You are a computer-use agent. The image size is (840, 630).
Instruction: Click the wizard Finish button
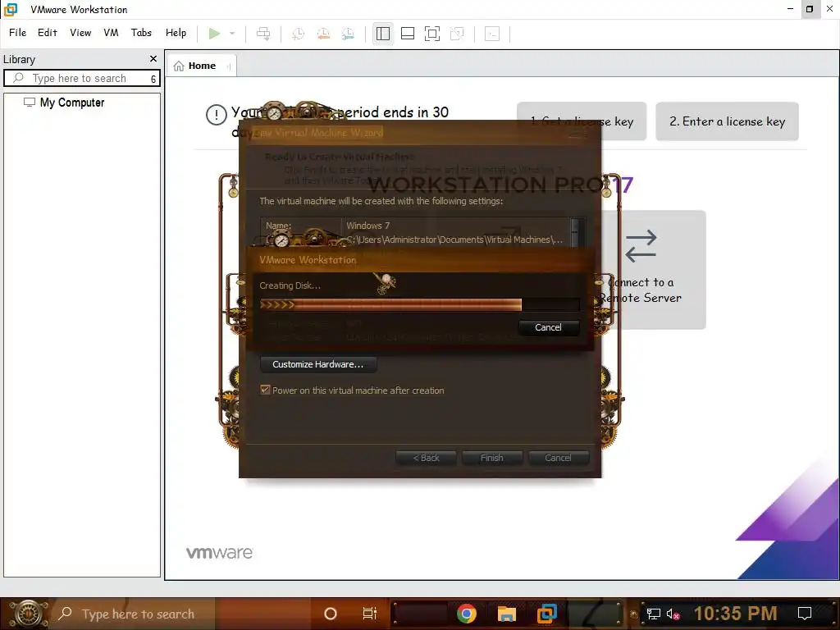coord(492,458)
